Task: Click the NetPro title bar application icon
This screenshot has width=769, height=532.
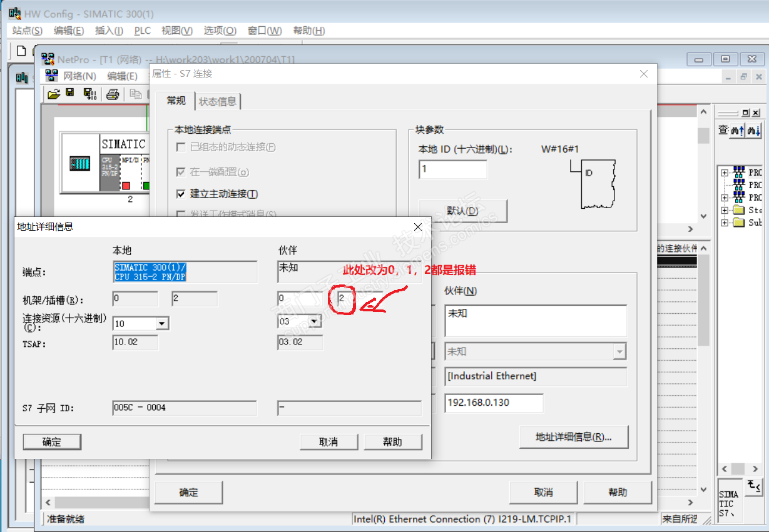Action: 48,59
